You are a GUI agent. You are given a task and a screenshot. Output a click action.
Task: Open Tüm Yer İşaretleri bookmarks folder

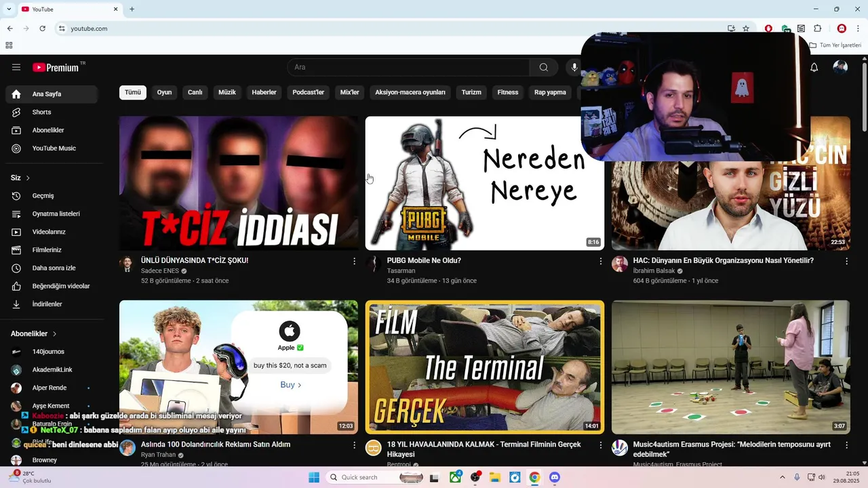pos(835,45)
